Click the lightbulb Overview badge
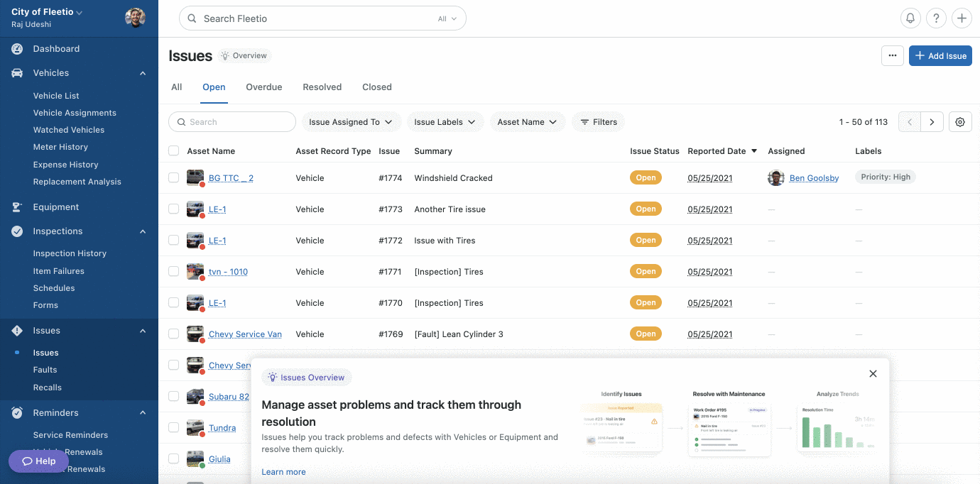Viewport: 980px width, 484px height. click(244, 56)
